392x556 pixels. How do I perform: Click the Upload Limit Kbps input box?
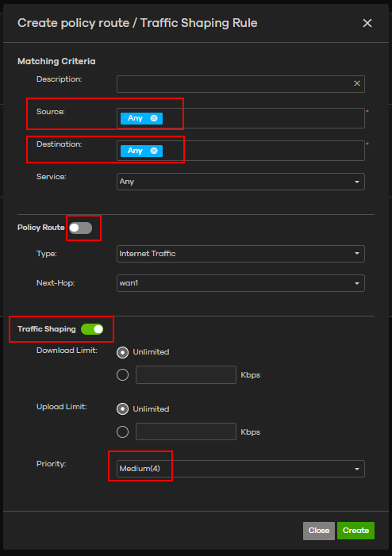click(186, 431)
